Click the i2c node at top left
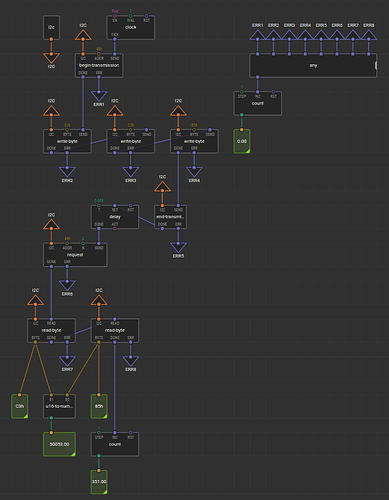Image resolution: width=389 pixels, height=500 pixels. point(51,27)
